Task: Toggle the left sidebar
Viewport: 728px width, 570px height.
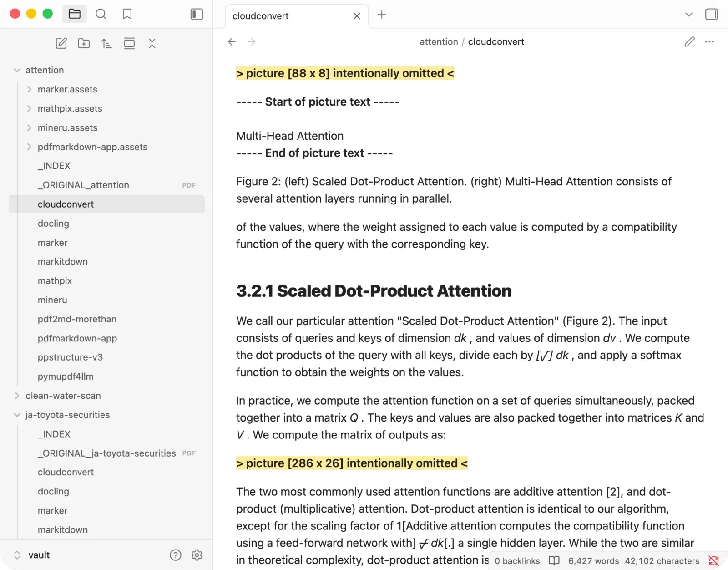Action: click(197, 14)
